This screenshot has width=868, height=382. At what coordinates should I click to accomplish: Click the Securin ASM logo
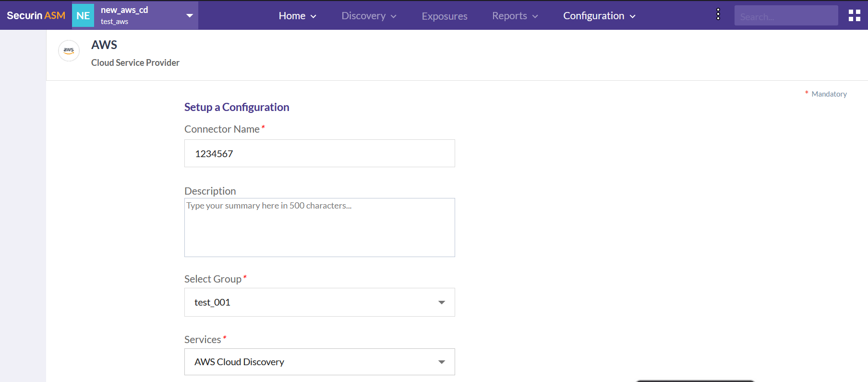point(36,15)
